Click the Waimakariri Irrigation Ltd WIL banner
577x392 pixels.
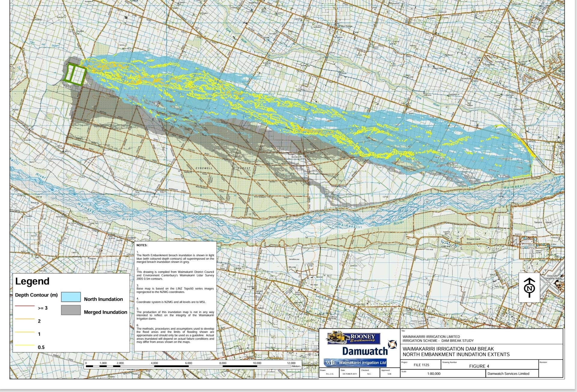tap(355, 363)
